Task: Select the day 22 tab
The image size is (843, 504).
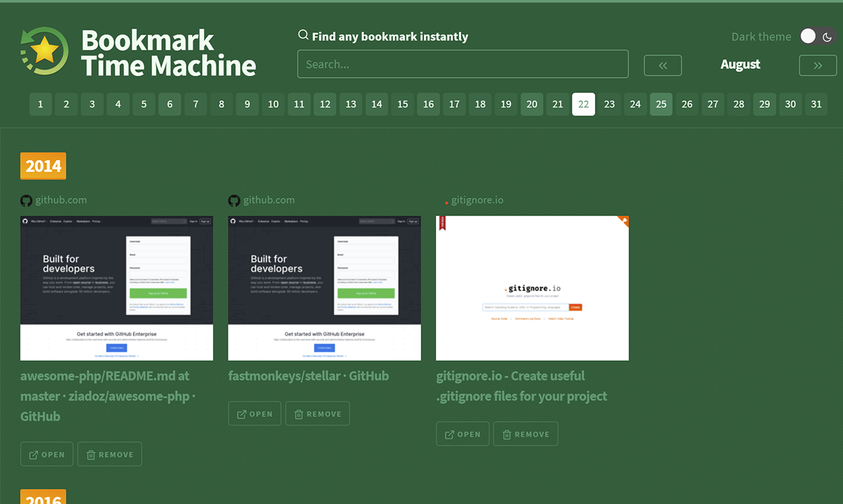Action: click(x=583, y=104)
